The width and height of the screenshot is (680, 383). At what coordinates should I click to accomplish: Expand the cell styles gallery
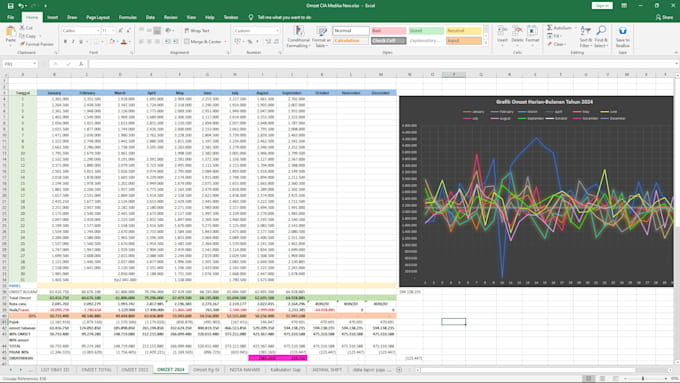tap(486, 43)
